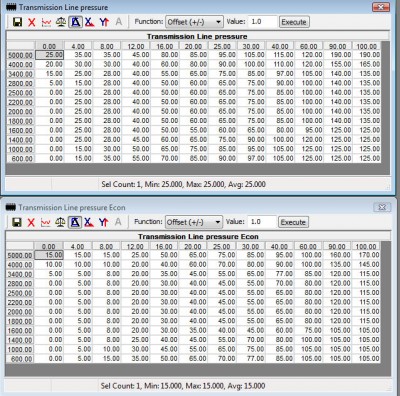
Task: Click the Y-axis interpolate icon in top toolbar
Action: click(104, 22)
